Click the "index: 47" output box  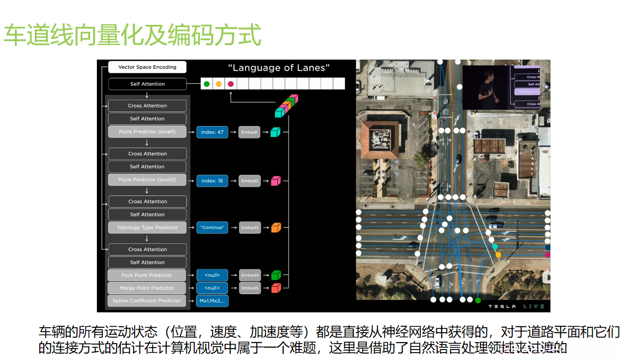click(x=212, y=133)
